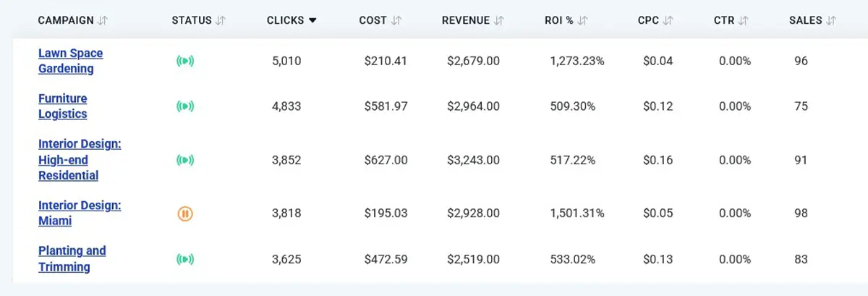Sort by CTR using its sort icon

(x=743, y=20)
